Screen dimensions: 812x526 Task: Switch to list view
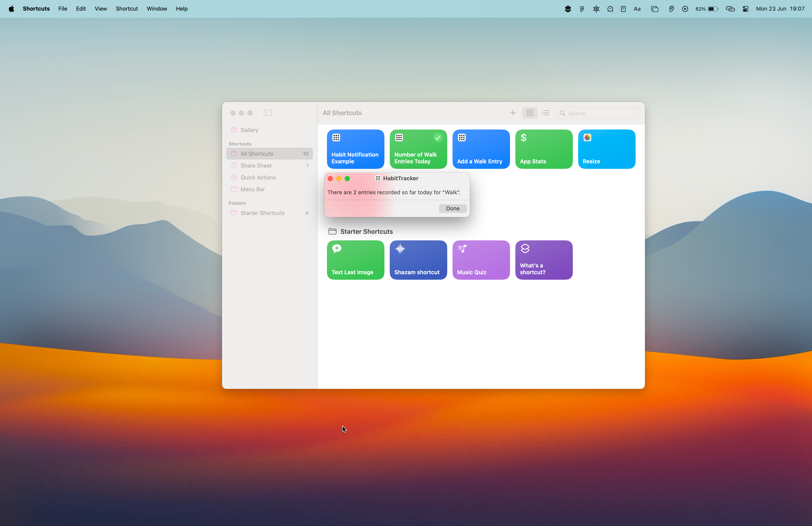[546, 113]
